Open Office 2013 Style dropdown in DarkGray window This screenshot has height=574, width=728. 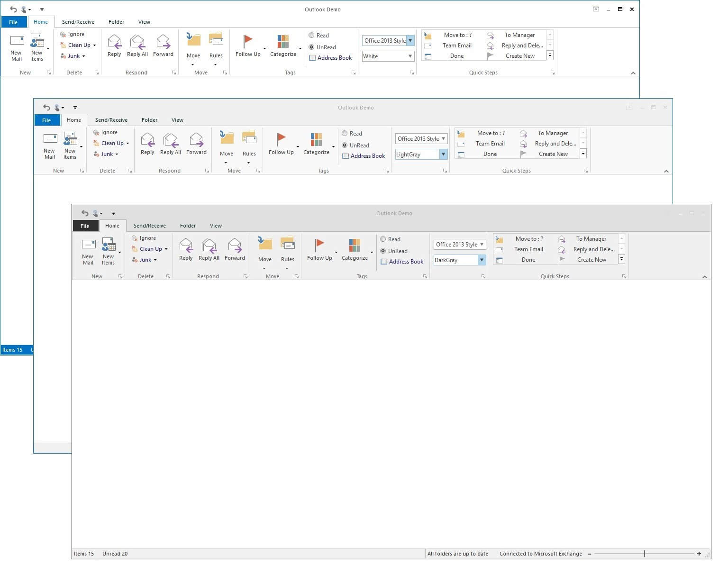[482, 245]
